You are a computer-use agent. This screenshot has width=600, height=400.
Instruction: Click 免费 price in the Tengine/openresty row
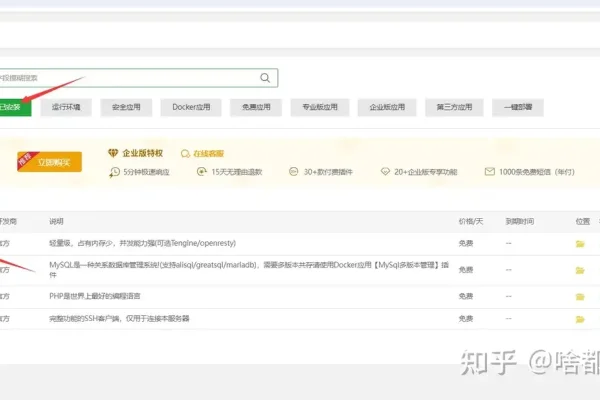point(466,243)
